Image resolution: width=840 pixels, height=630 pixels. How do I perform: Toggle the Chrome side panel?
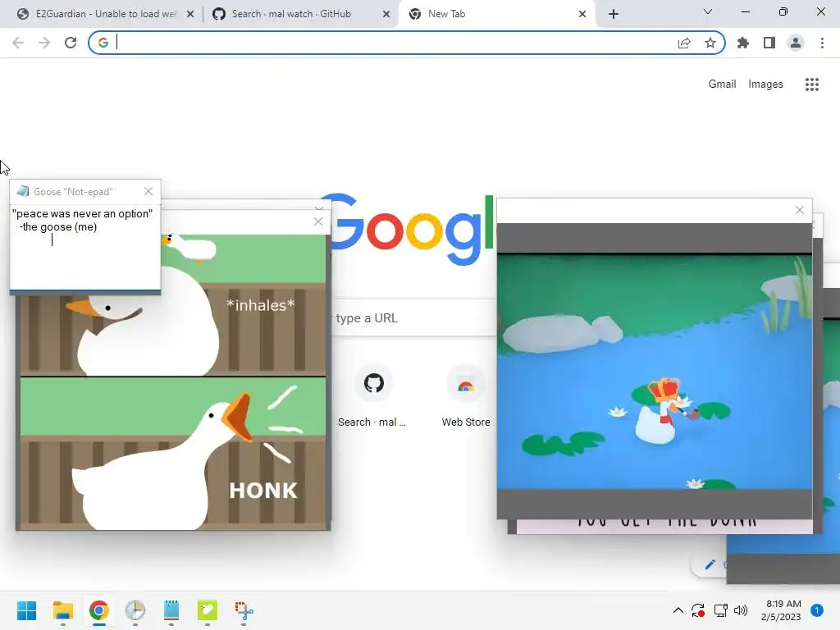(769, 43)
